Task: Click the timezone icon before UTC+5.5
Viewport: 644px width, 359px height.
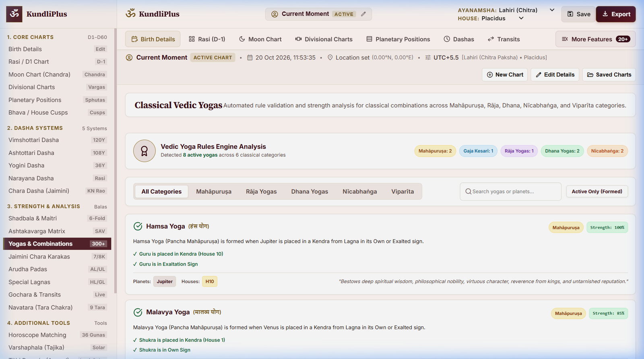Action: coord(428,58)
